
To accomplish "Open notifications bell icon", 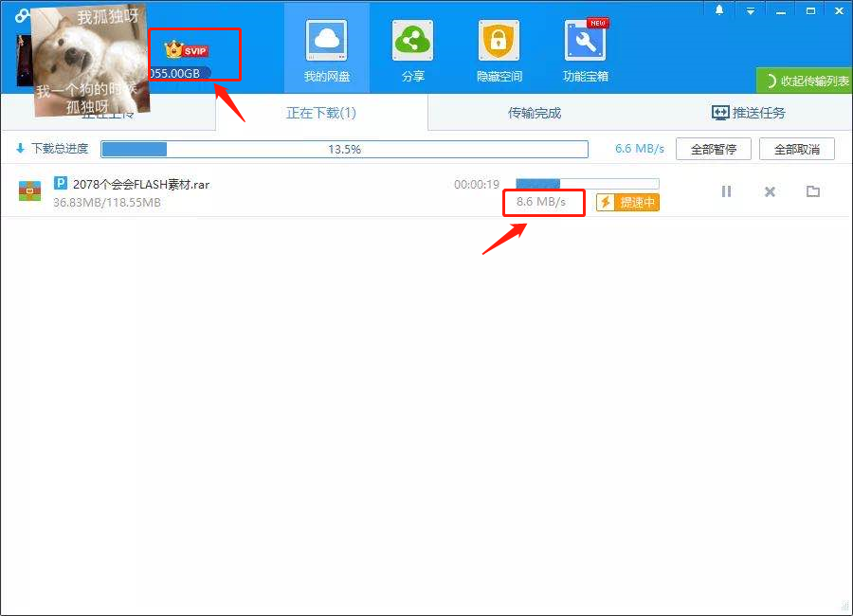I will click(719, 9).
